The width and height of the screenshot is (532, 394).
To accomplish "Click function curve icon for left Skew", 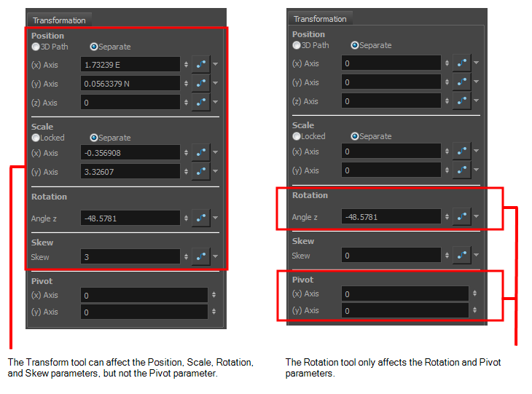I will click(200, 256).
